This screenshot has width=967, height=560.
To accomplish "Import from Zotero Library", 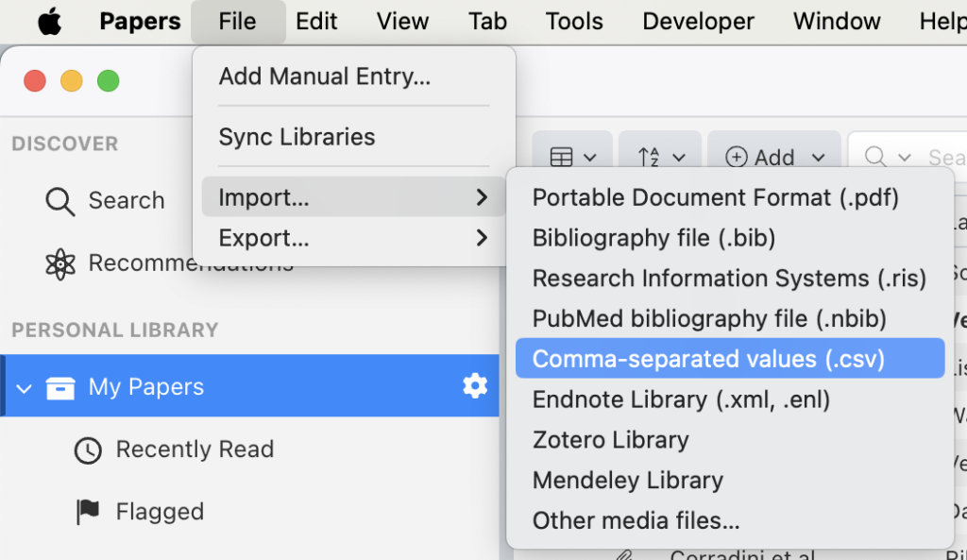I will click(610, 440).
